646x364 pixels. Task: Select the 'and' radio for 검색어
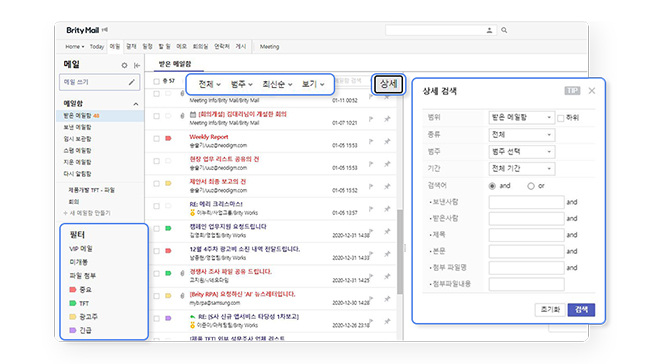pyautogui.click(x=492, y=186)
